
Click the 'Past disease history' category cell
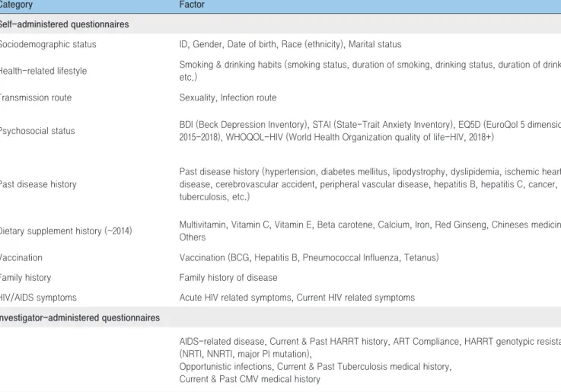coord(38,184)
